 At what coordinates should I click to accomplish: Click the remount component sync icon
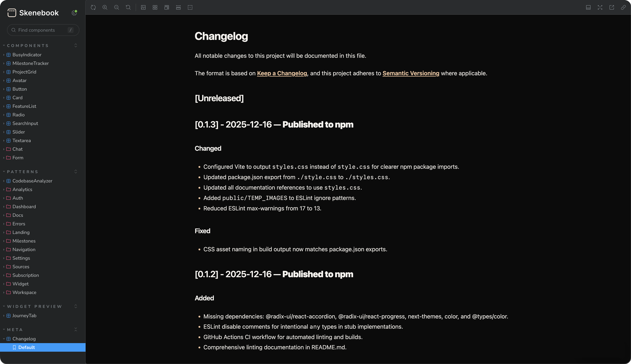93,7
